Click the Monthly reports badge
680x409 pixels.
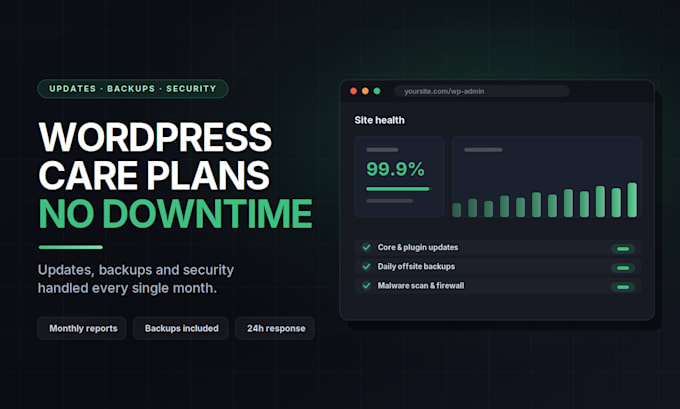coord(82,328)
